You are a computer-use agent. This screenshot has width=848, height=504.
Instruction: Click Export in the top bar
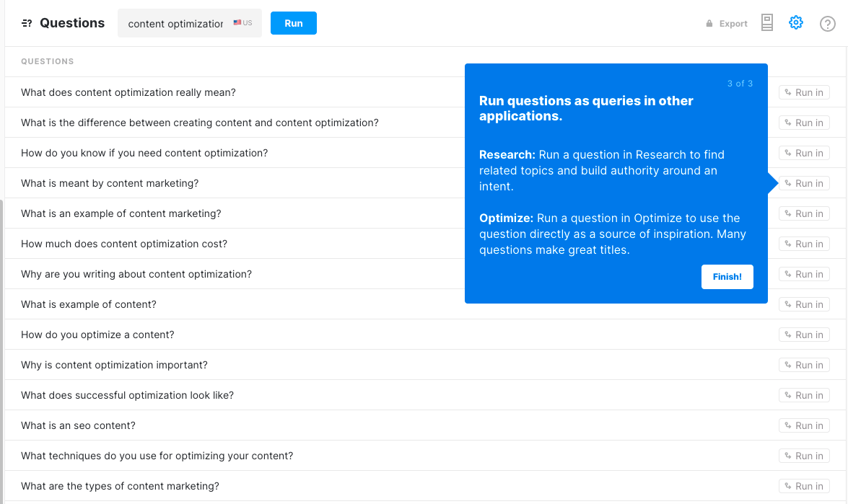[733, 24]
